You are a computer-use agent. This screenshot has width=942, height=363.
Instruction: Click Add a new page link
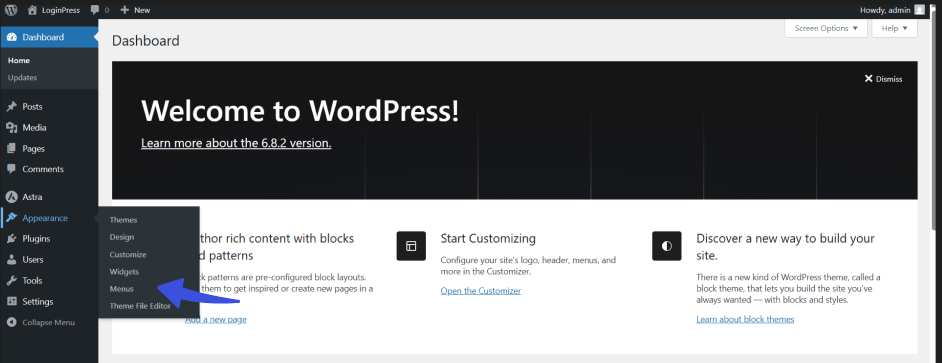coord(216,320)
